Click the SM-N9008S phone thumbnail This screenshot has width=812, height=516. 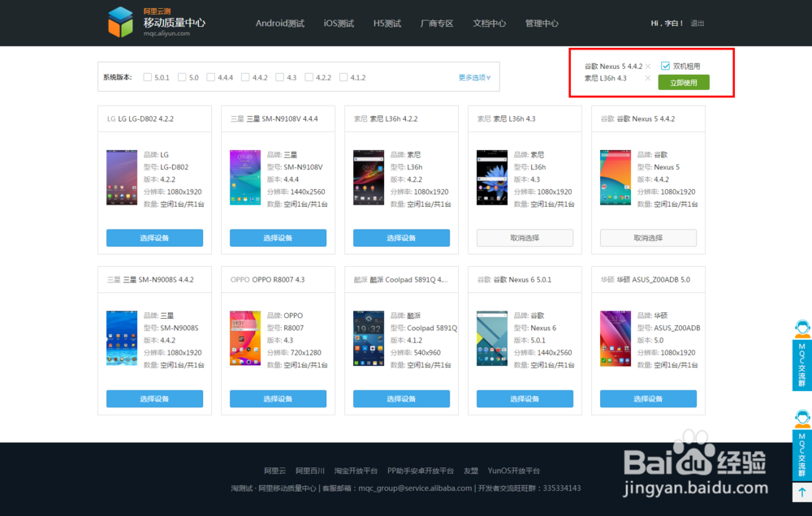tap(122, 338)
